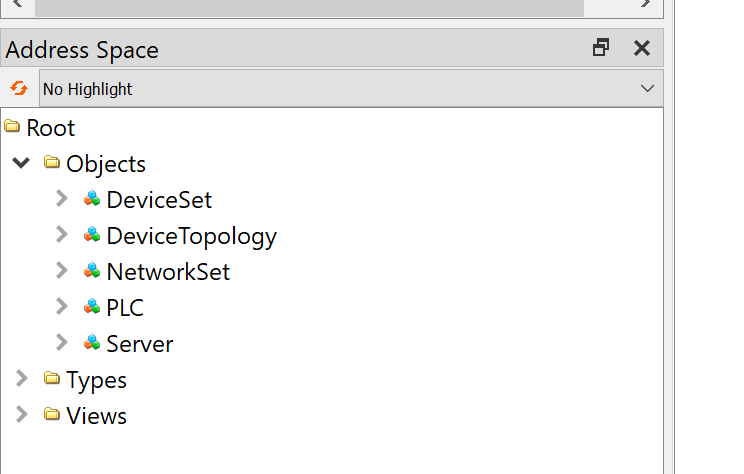Viewport: 744px width, 474px height.
Task: Expand the PLC node
Action: tap(62, 307)
